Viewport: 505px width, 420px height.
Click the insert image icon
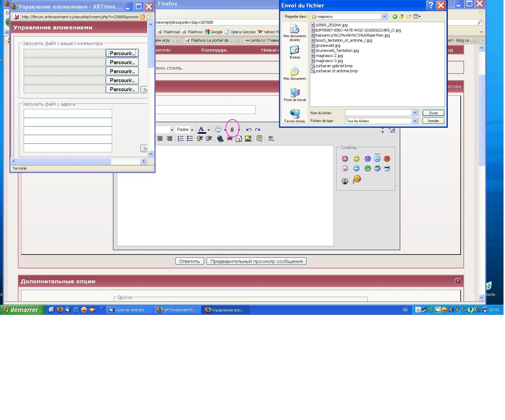[x=248, y=139]
